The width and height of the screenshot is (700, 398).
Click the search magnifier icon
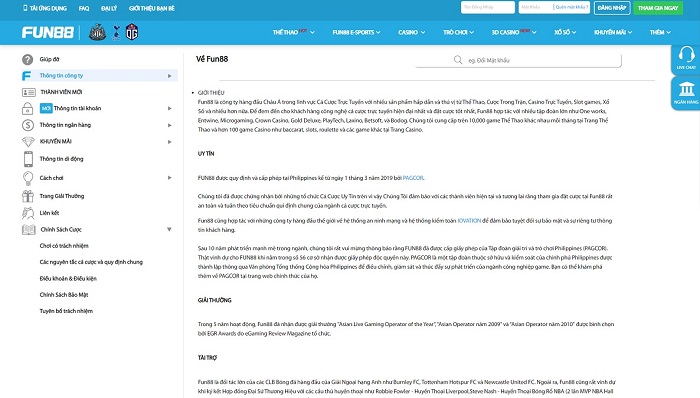coord(458,60)
